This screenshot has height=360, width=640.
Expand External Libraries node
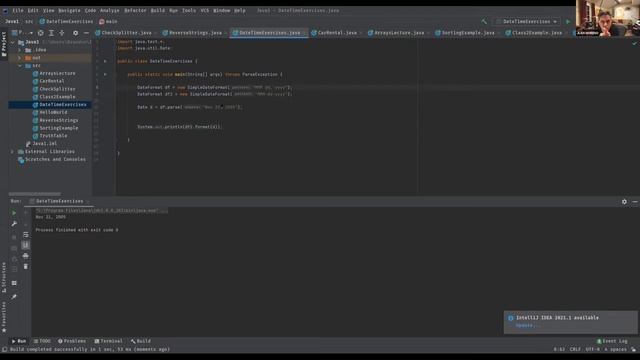pos(13,151)
